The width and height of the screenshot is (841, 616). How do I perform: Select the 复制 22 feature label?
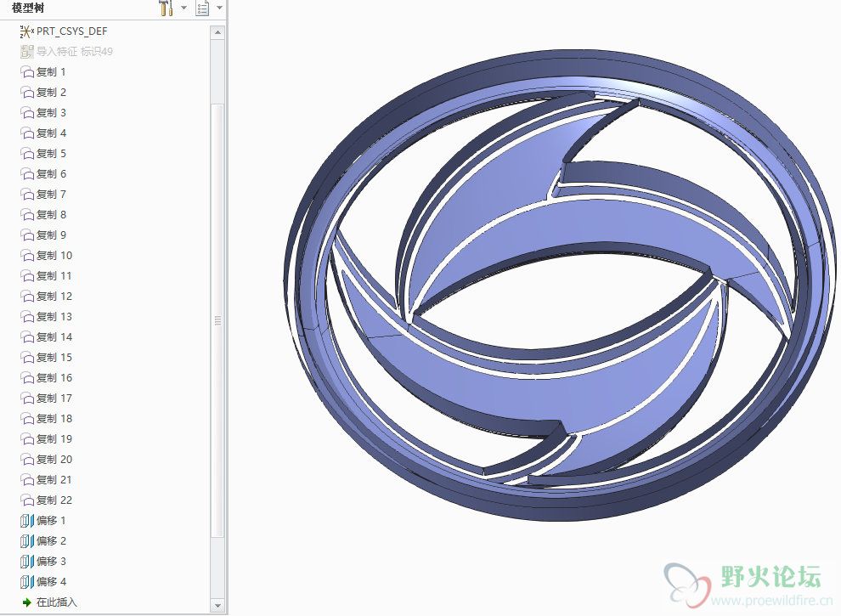54,500
